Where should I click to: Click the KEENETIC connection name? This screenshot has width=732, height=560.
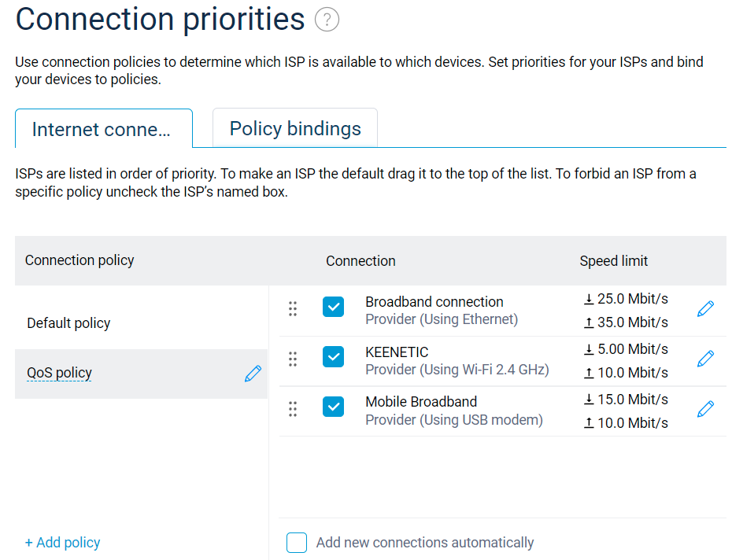click(x=397, y=352)
